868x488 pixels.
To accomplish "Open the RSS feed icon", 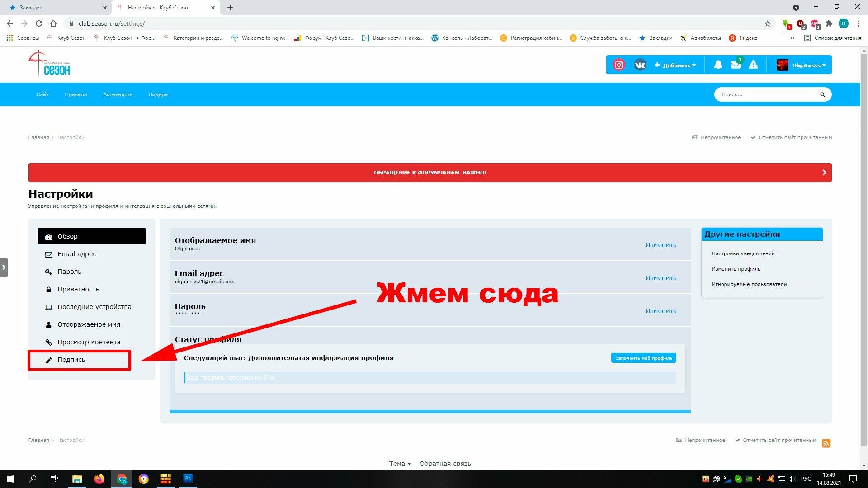I will pos(826,443).
